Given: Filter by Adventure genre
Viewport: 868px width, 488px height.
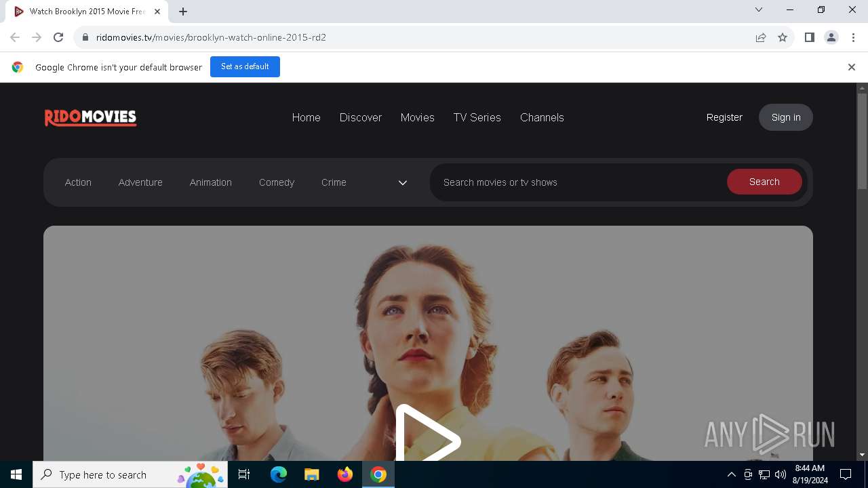Looking at the screenshot, I should coord(140,182).
